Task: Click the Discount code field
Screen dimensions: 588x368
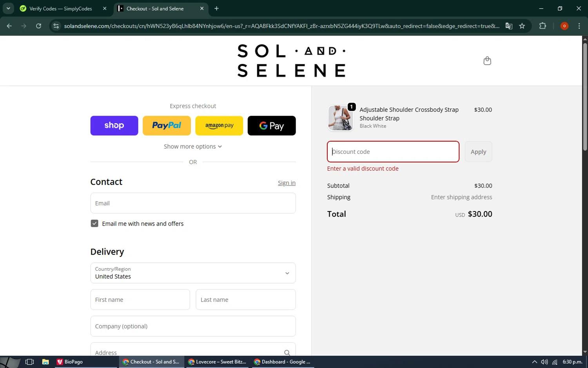Action: [x=393, y=152]
